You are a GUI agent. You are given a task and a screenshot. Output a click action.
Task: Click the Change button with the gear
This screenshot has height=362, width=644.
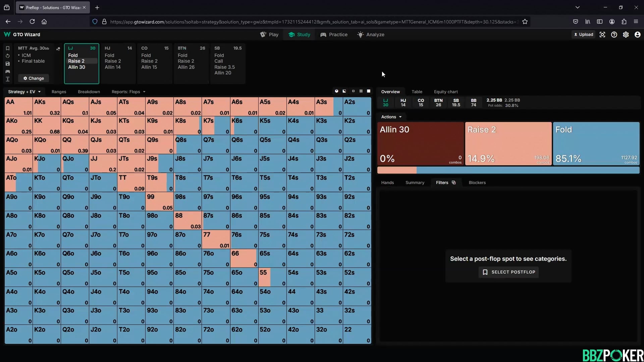coord(33,78)
